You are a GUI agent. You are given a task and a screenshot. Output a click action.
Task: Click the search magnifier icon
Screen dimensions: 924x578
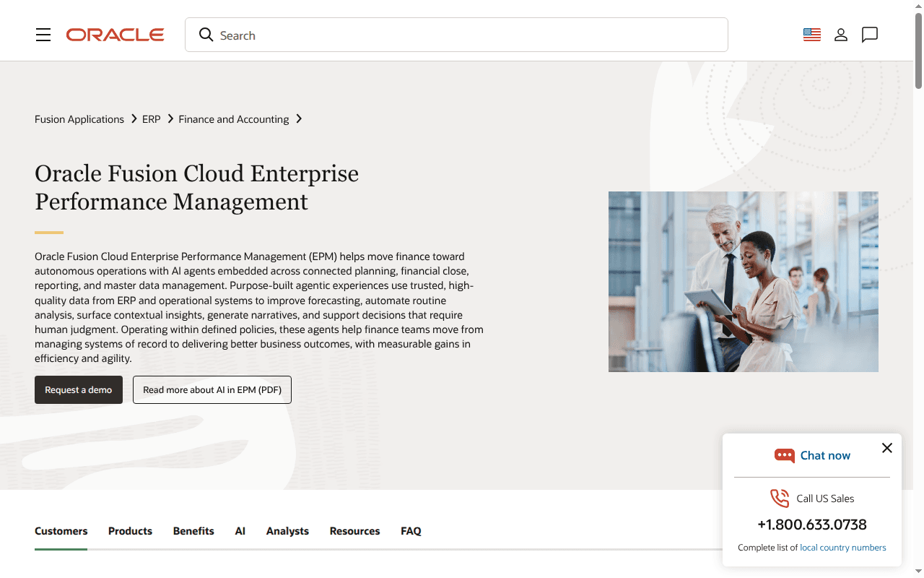[206, 35]
